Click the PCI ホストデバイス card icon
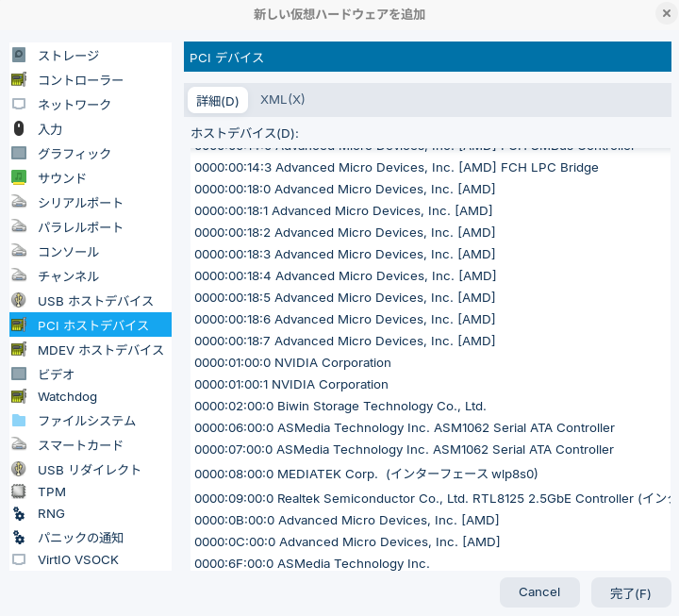This screenshot has height=616, width=679. coord(19,325)
